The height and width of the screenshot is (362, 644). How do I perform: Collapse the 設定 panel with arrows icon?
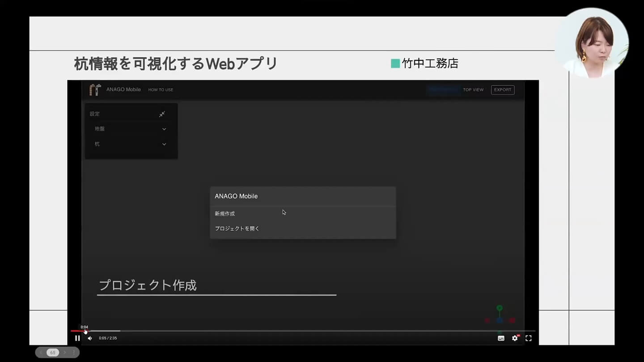[x=162, y=114]
